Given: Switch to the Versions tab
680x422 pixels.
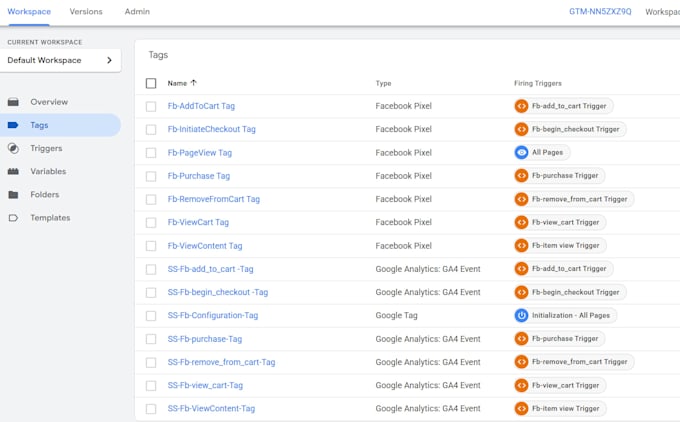Looking at the screenshot, I should pos(86,12).
